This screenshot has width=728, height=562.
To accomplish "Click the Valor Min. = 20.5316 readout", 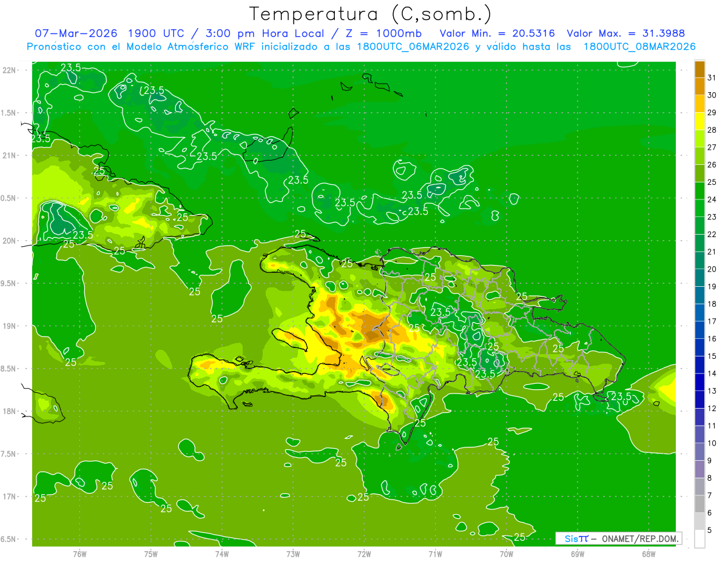I will click(497, 33).
